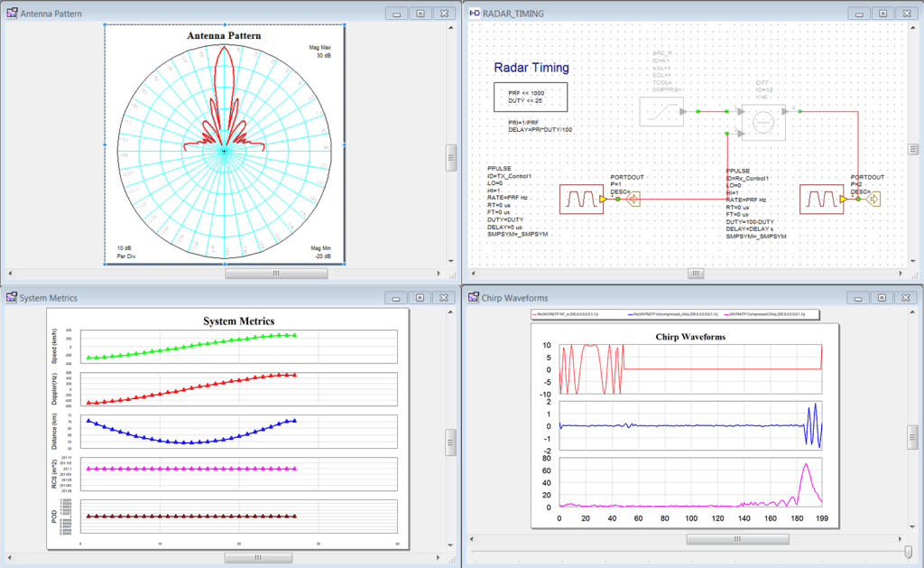Click Chirp Waveforms vertical scrollbar thumb
The width and height of the screenshot is (924, 568).
tap(912, 437)
